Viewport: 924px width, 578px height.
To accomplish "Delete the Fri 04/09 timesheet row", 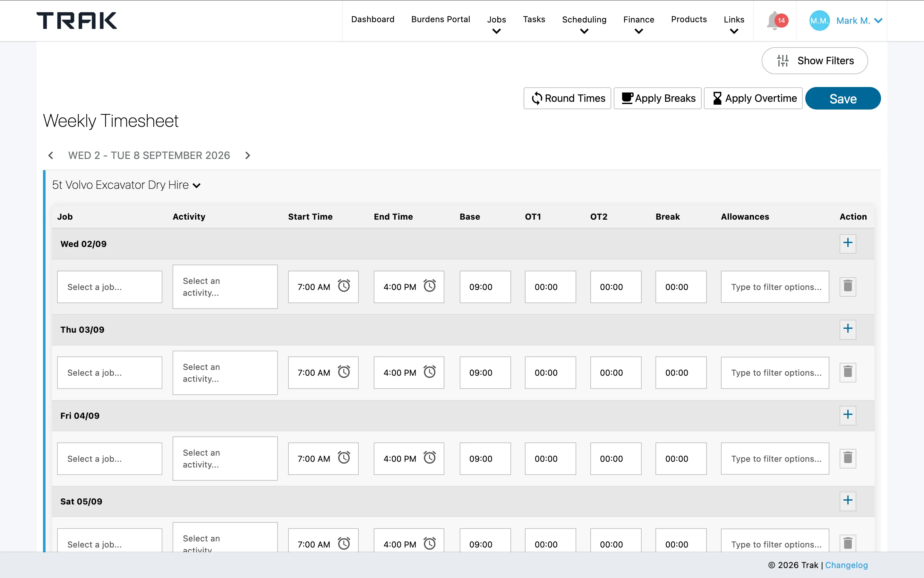I will (x=848, y=458).
